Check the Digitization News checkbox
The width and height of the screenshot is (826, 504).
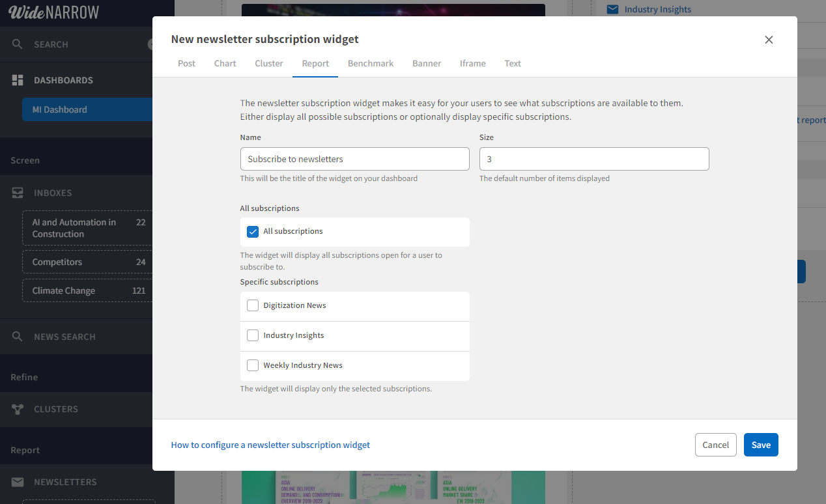click(253, 305)
